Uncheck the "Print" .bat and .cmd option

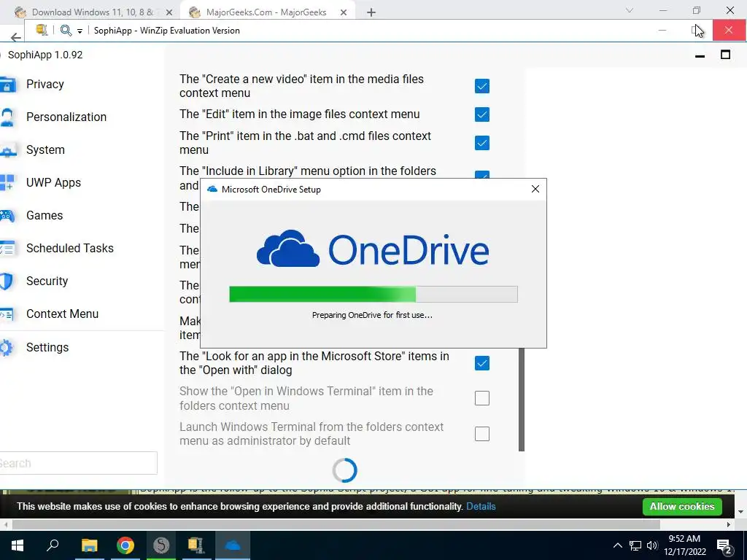coord(482,143)
